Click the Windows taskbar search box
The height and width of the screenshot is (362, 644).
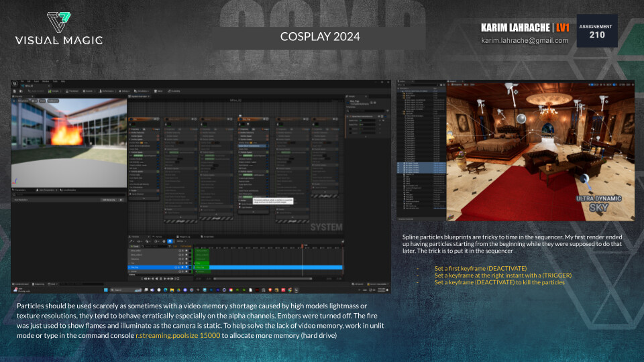pos(126,290)
